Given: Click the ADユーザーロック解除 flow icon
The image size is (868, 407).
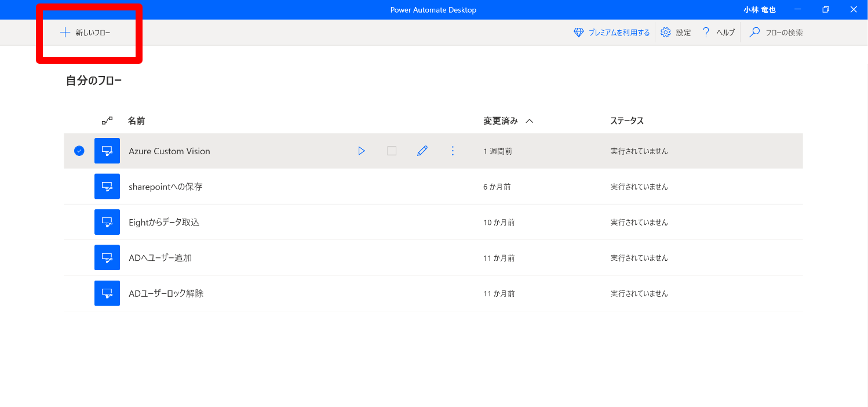Looking at the screenshot, I should [x=107, y=293].
